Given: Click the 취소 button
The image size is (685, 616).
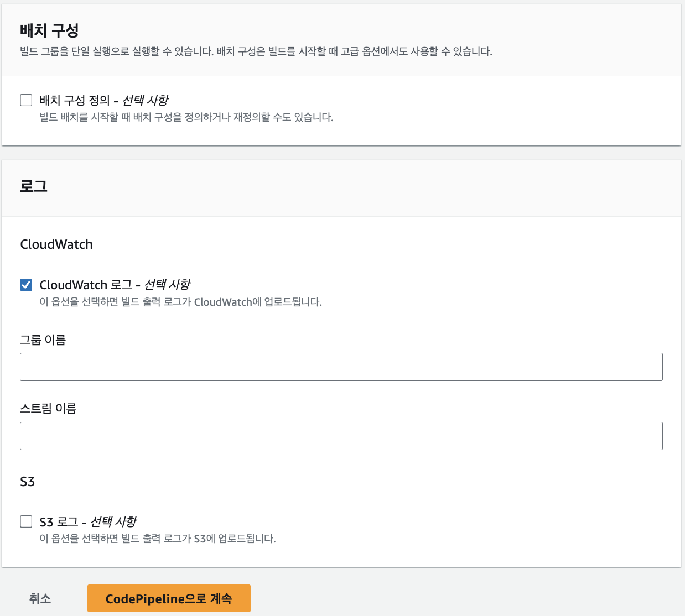Looking at the screenshot, I should pos(39,598).
